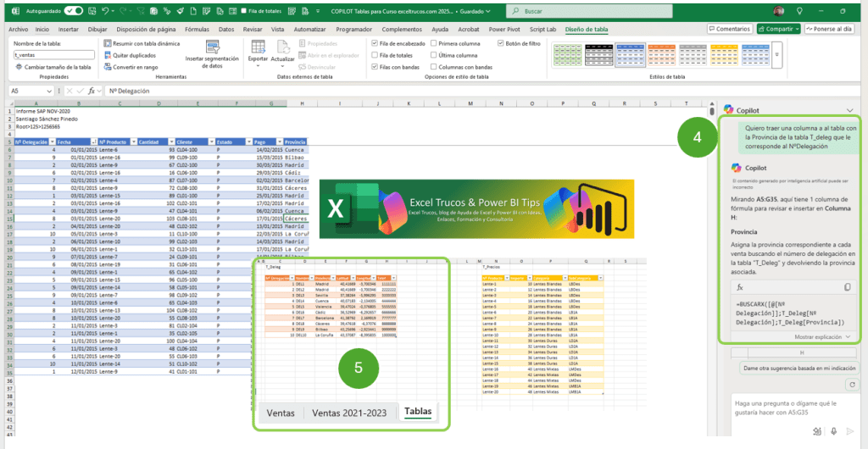This screenshot has width=868, height=449.
Task: Click the Undo arrow in quick access toolbar
Action: 104,11
